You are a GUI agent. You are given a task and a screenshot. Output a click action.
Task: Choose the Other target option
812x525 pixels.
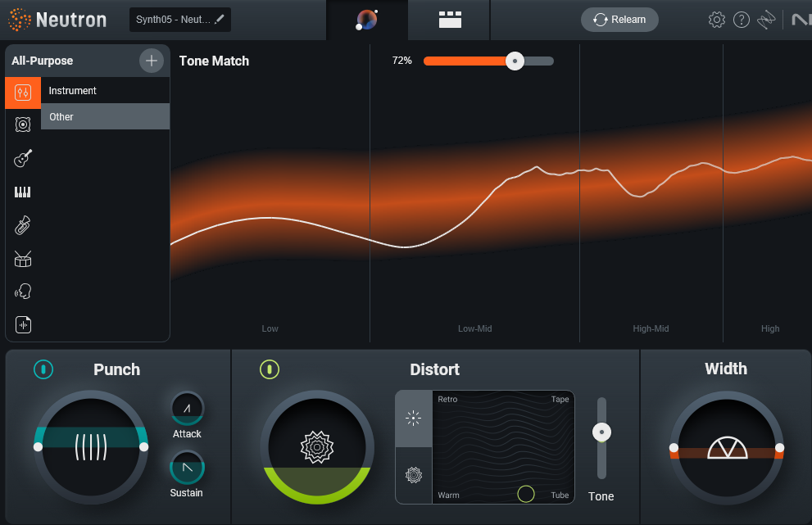click(x=105, y=116)
